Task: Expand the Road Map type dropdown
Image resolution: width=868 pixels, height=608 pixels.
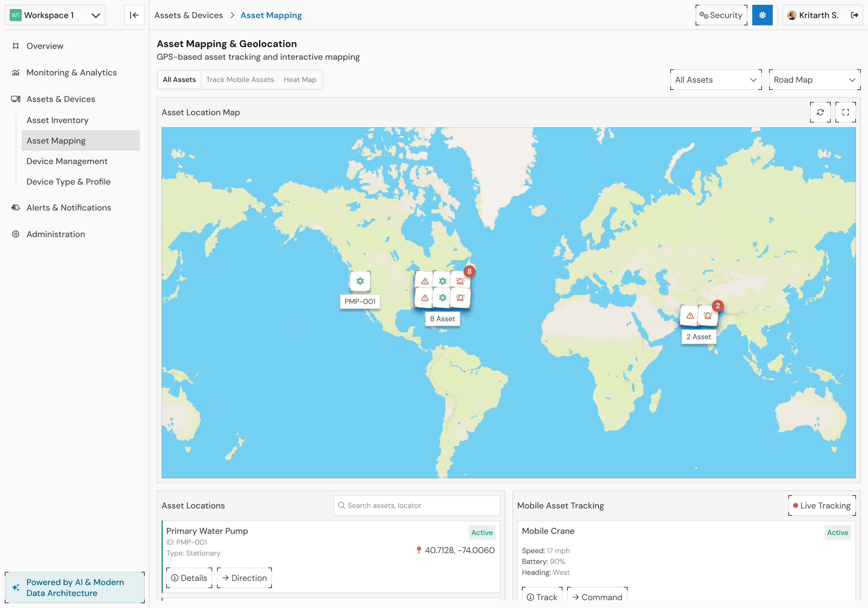Action: (x=814, y=80)
